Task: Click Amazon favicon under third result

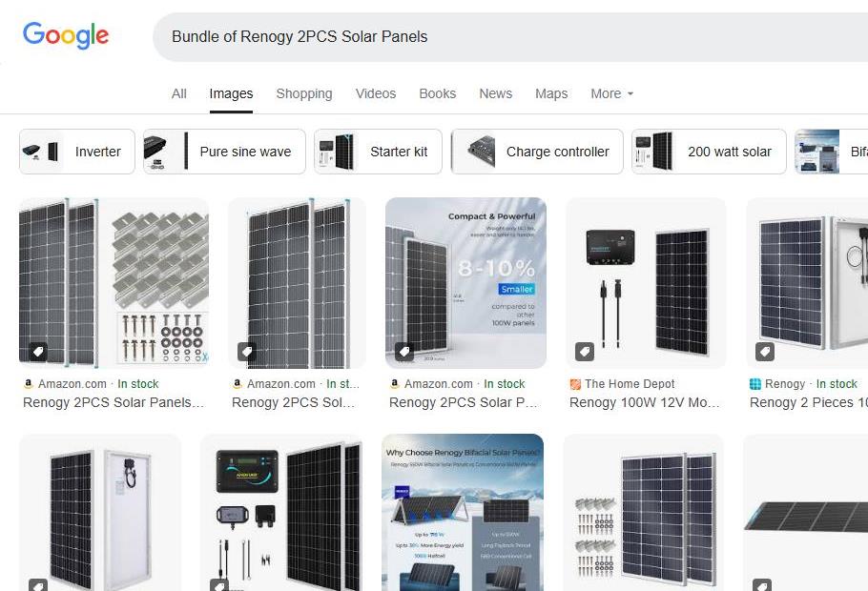Action: click(x=395, y=383)
